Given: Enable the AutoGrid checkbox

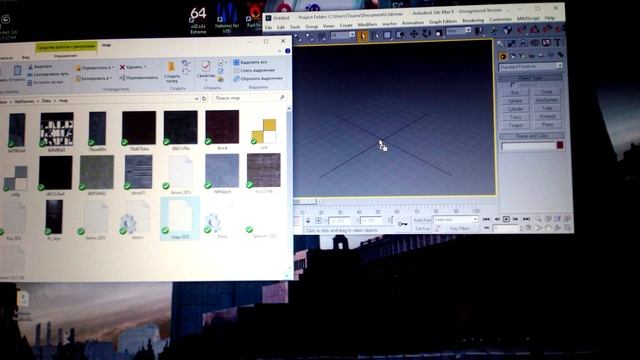Looking at the screenshot, I should (x=513, y=84).
